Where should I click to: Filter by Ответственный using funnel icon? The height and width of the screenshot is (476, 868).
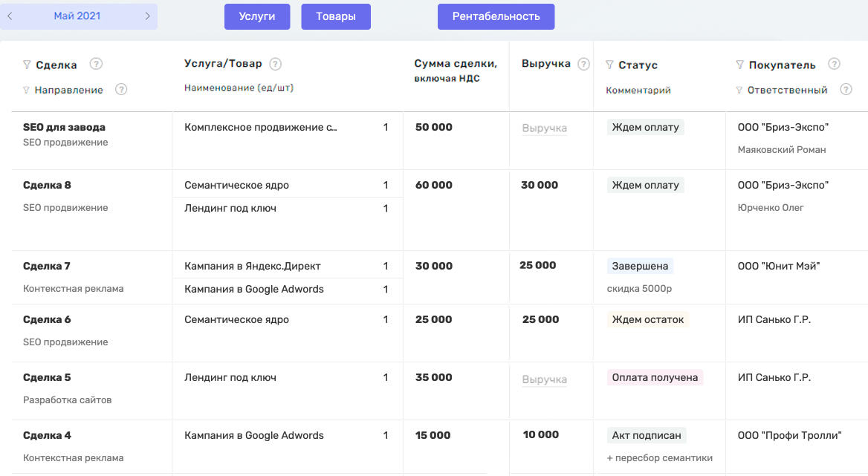coord(739,90)
